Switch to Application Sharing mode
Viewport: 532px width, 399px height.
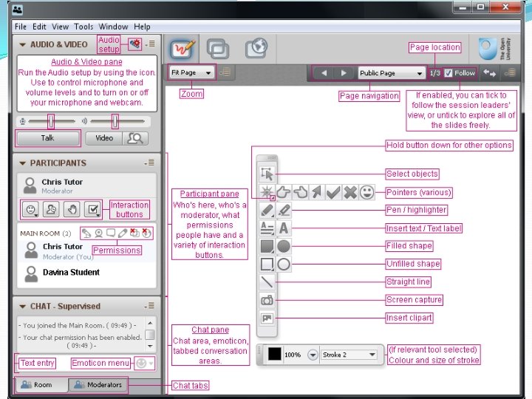218,50
